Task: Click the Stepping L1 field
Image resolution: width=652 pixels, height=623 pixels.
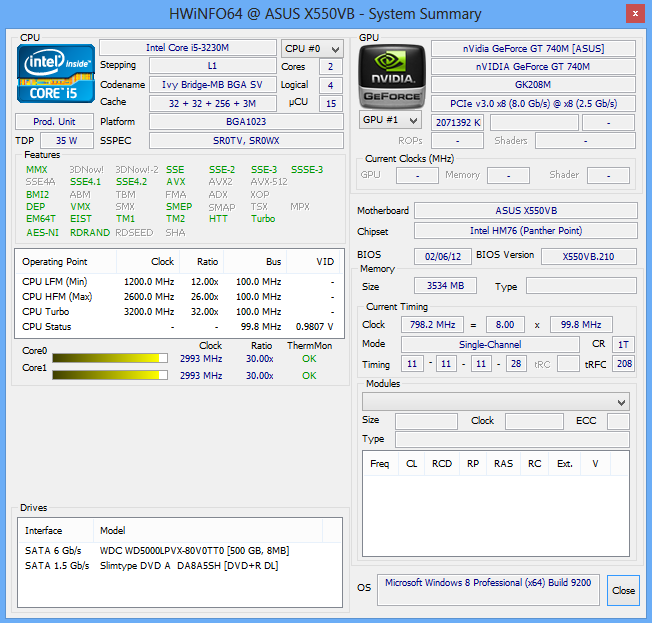Action: coord(212,66)
